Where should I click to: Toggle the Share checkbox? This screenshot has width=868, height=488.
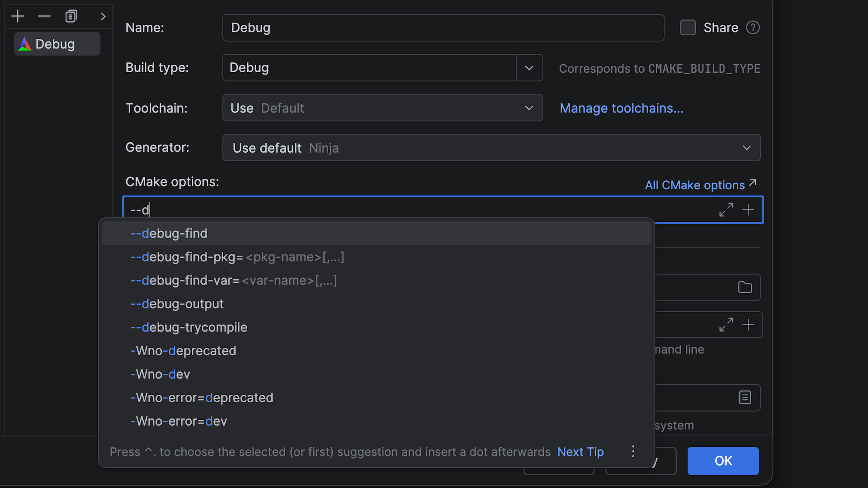coord(688,28)
